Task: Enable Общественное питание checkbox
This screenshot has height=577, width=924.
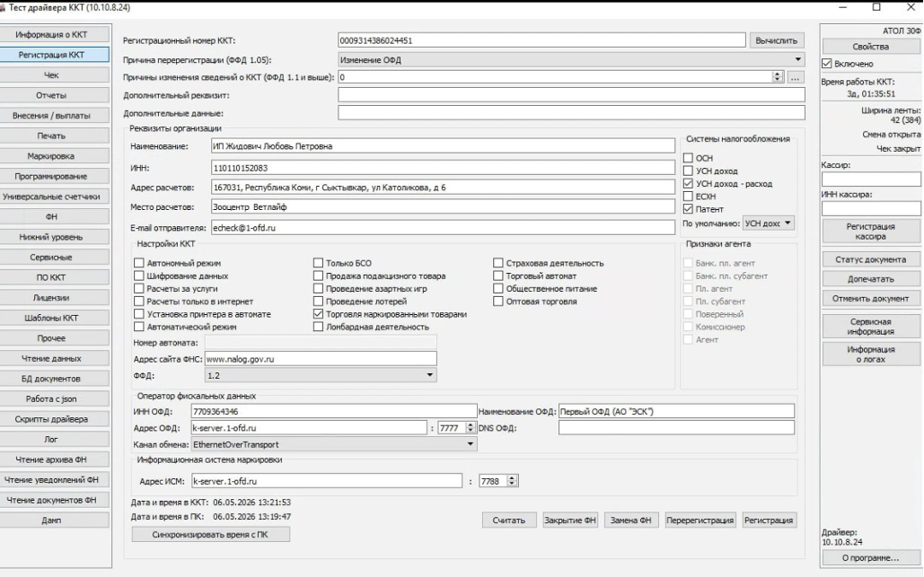Action: tap(498, 289)
